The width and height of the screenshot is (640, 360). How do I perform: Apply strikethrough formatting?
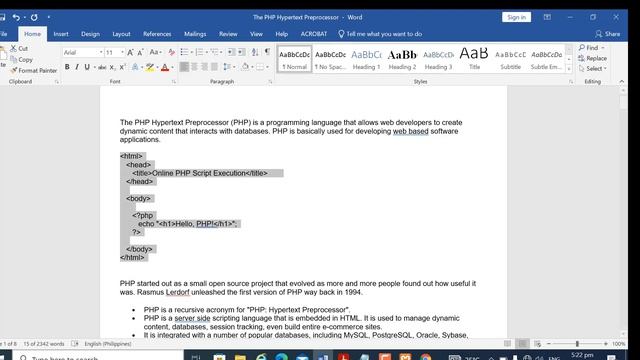102,67
